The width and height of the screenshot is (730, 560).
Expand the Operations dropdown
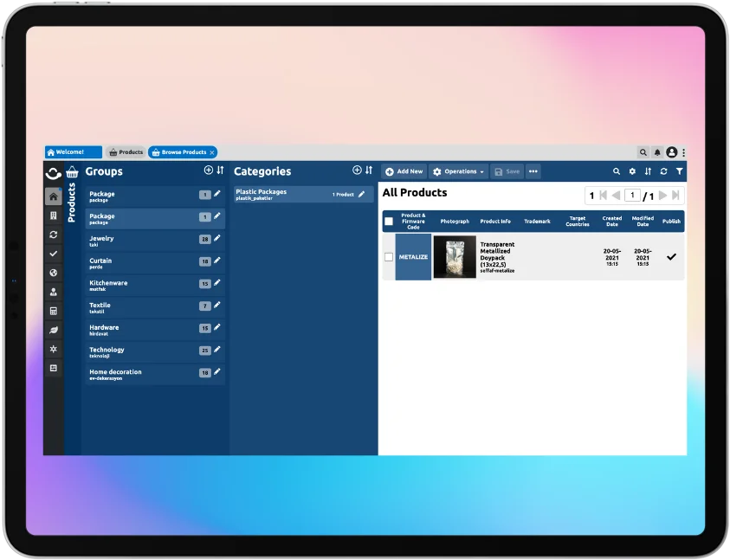tap(458, 171)
